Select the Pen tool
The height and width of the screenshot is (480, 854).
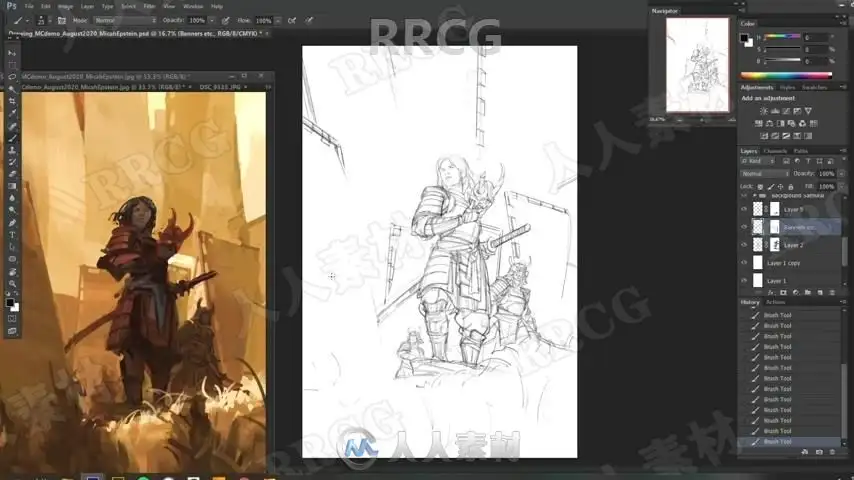pos(12,223)
